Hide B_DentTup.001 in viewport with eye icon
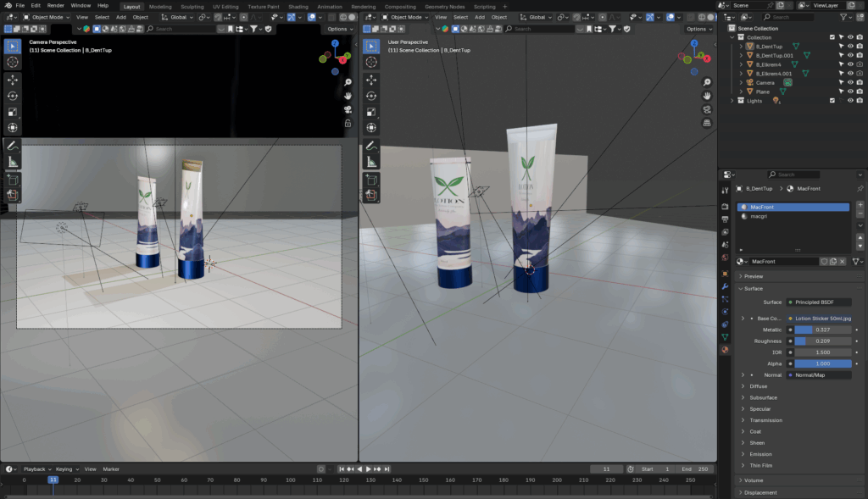Image resolution: width=868 pixels, height=499 pixels. [850, 55]
